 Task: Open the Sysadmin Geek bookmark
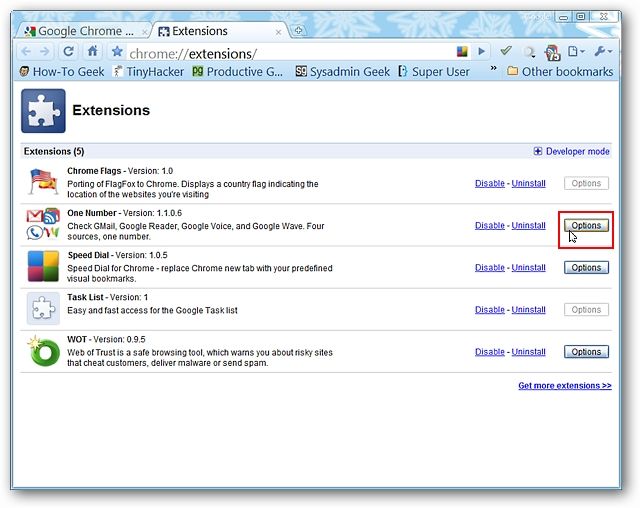coord(342,72)
